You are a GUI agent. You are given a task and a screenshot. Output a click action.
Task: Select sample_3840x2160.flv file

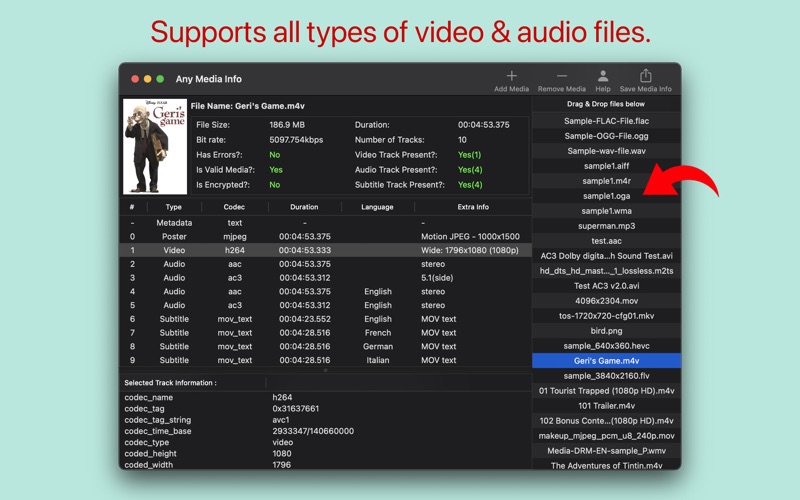[x=606, y=376]
